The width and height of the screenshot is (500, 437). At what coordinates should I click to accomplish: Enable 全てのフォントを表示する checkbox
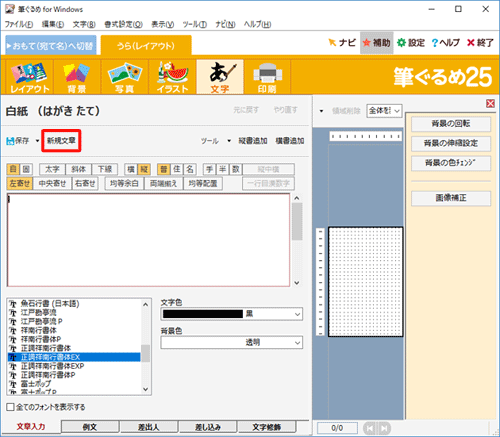tap(10, 407)
